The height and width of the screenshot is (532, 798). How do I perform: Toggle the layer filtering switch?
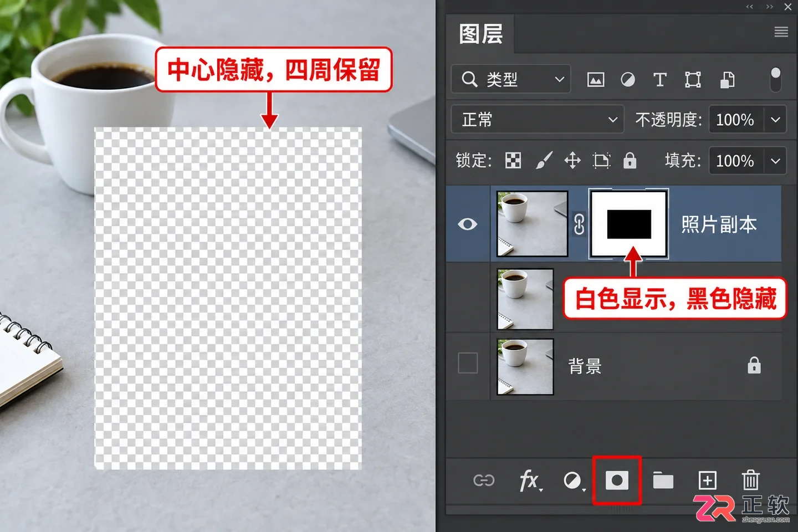click(776, 80)
